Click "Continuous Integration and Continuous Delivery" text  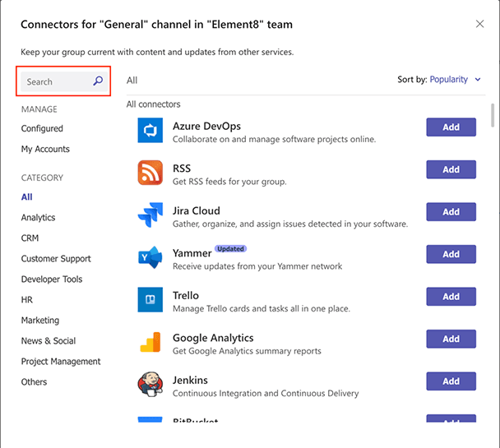(x=266, y=394)
